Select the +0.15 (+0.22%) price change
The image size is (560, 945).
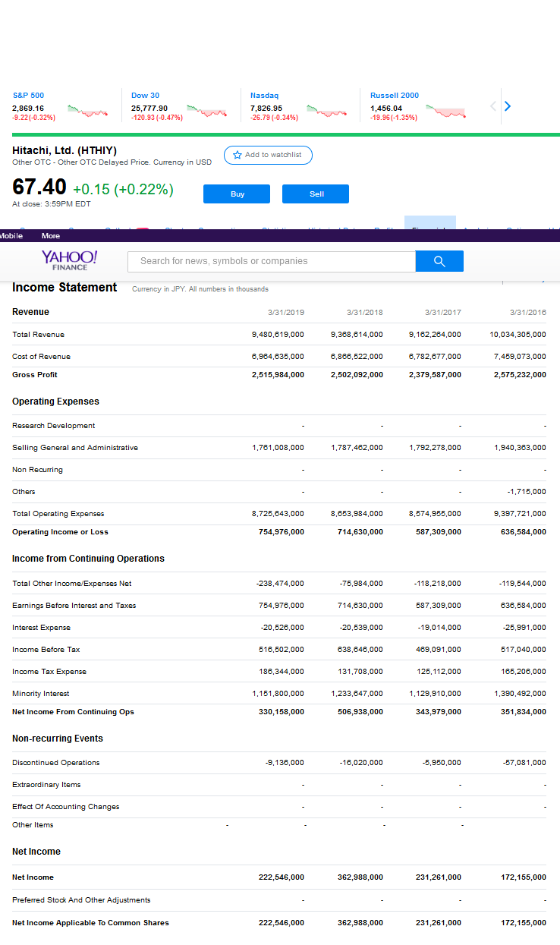click(x=123, y=189)
